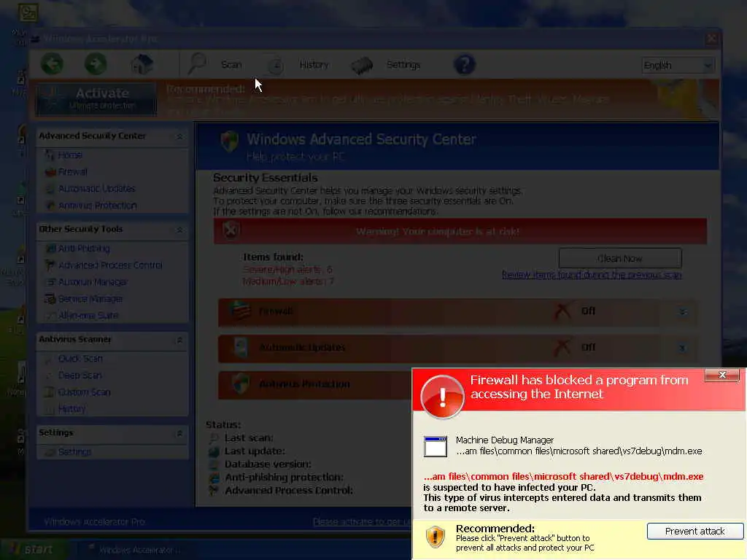Open Custom Scan in the sidebar

tap(85, 392)
